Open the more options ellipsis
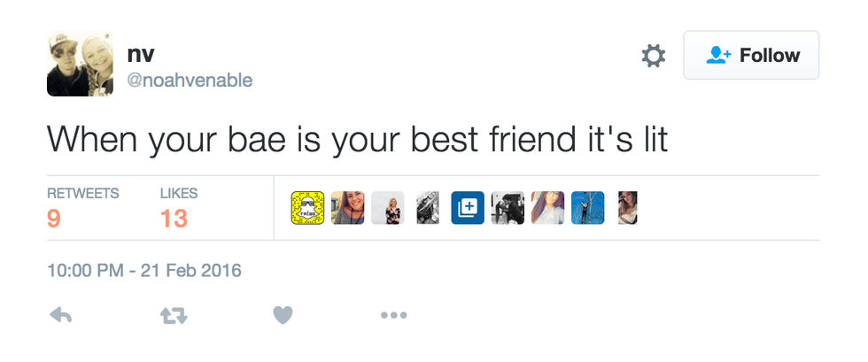This screenshot has width=868, height=362. pos(393,314)
